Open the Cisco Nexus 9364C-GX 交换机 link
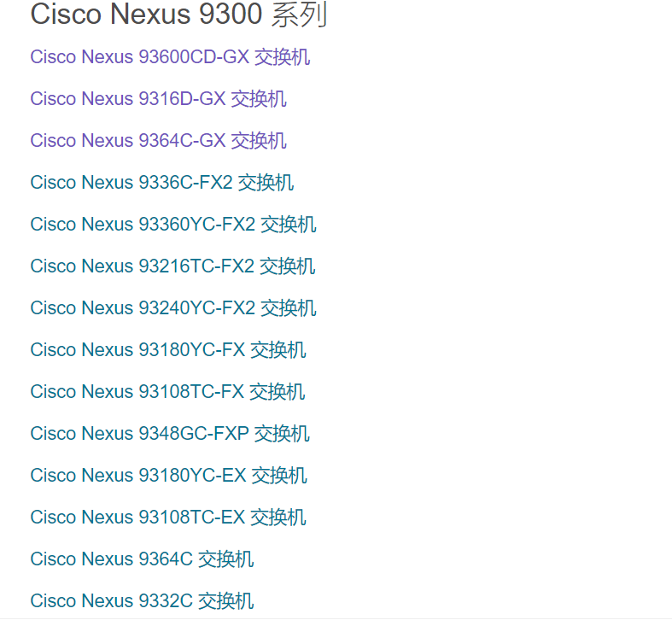This screenshot has height=626, width=672. click(158, 141)
